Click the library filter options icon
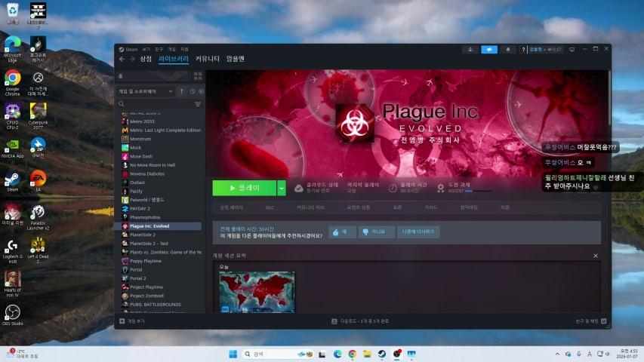644x362 pixels. point(198,104)
